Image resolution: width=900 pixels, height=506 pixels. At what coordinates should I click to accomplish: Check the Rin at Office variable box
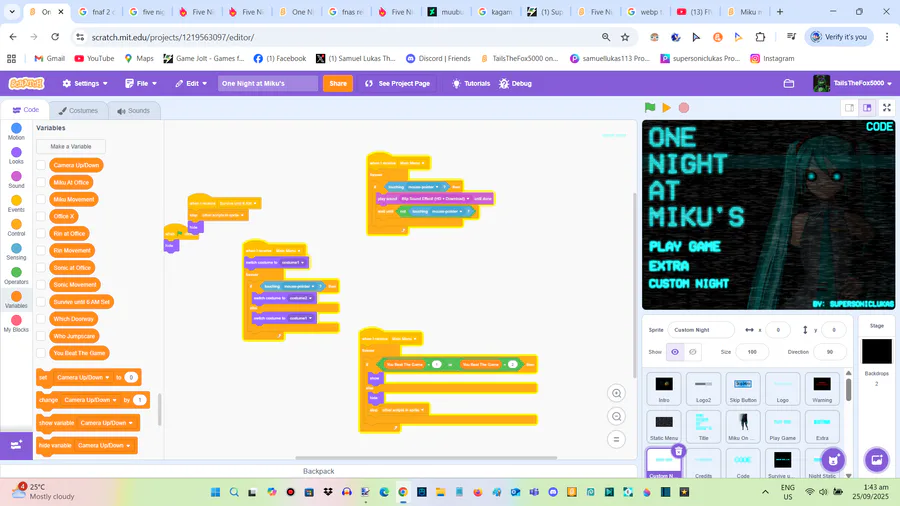(x=41, y=233)
